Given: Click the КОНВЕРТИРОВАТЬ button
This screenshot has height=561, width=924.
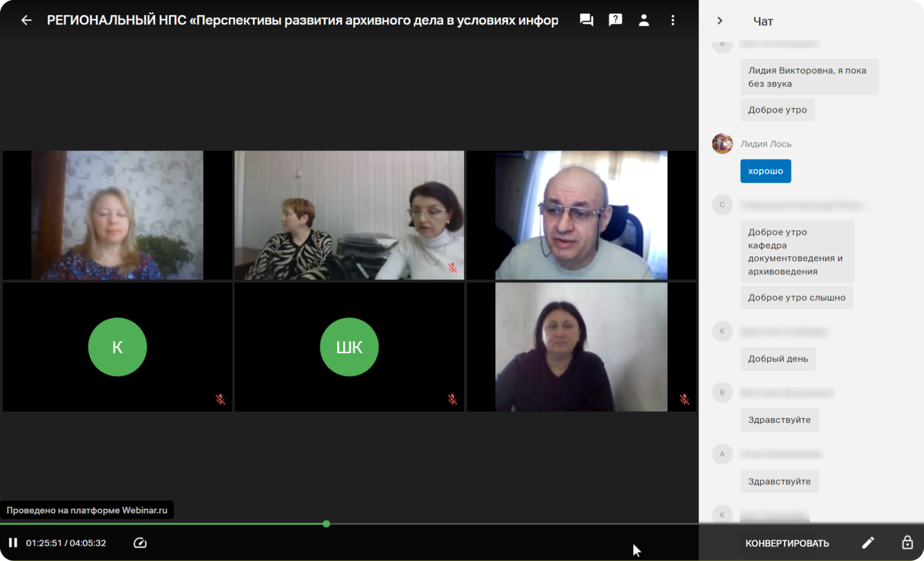Looking at the screenshot, I should point(787,543).
